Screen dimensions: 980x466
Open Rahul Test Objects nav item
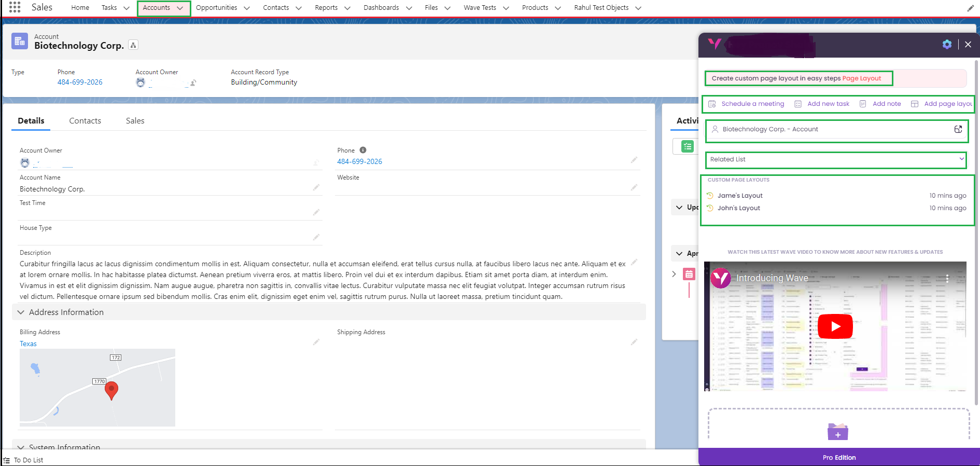point(601,8)
